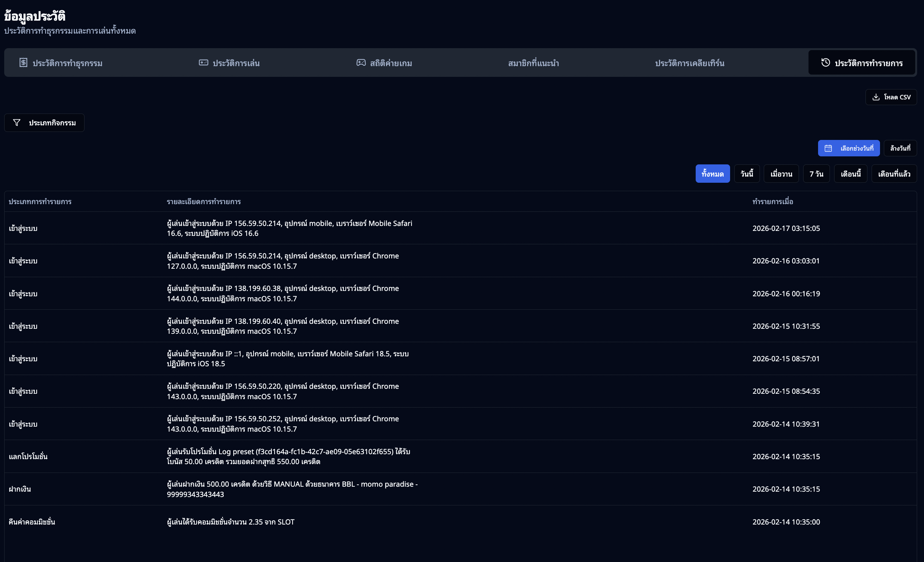This screenshot has height=562, width=924.
Task: Click the receipt icon on transaction history tab
Action: pos(23,63)
